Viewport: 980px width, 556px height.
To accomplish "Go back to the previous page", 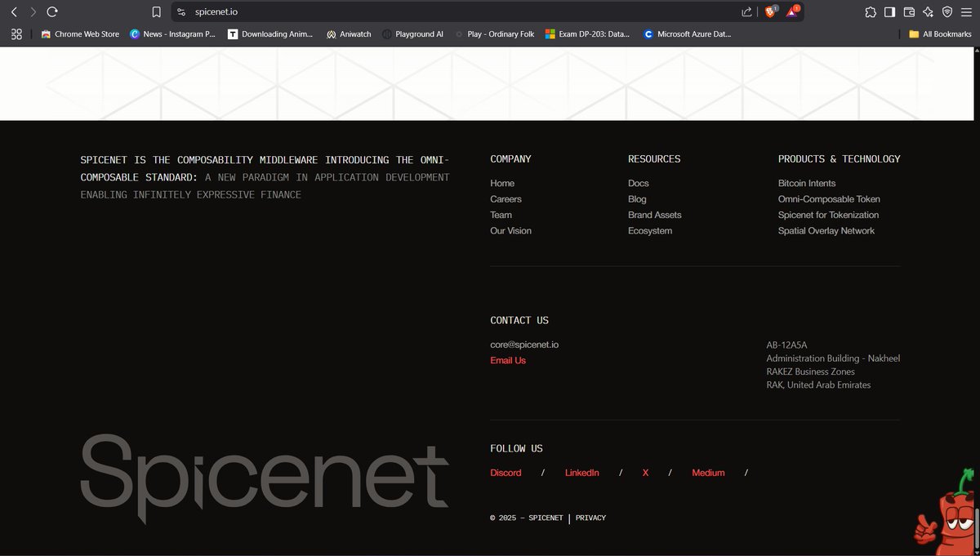I will click(x=14, y=12).
